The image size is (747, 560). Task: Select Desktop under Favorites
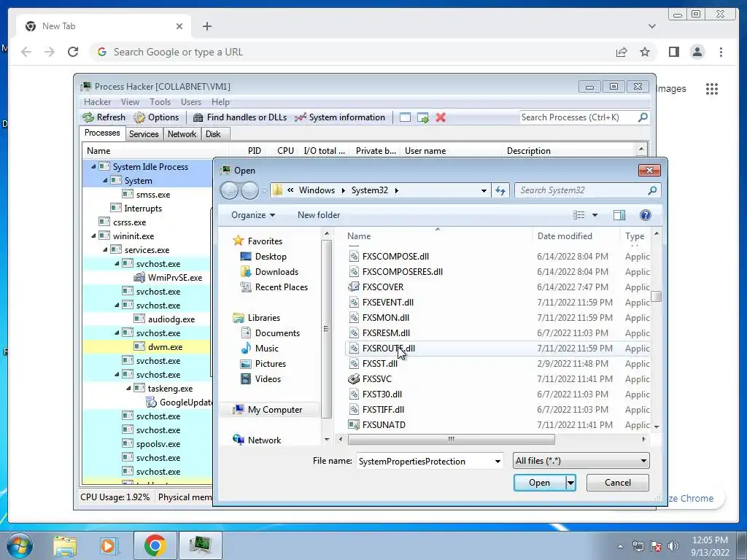coord(263,257)
